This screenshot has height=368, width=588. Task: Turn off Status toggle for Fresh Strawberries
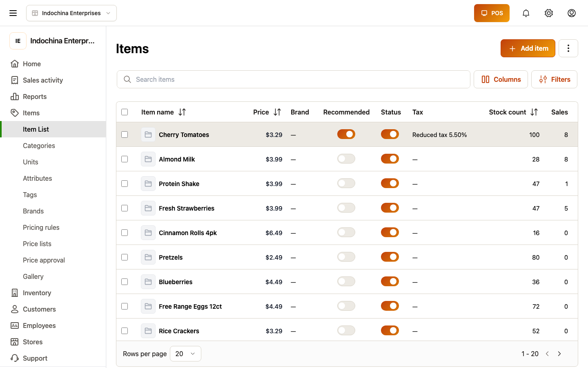click(390, 208)
